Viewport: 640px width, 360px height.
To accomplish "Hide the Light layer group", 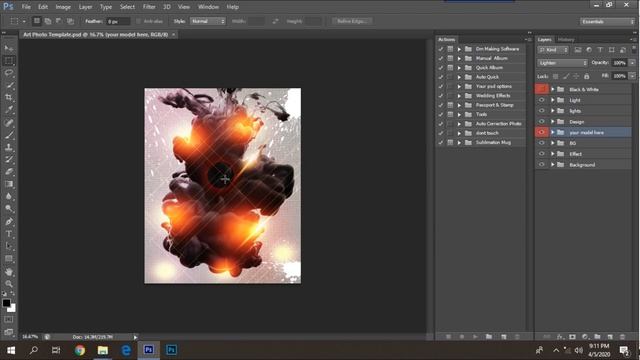I will coord(542,100).
